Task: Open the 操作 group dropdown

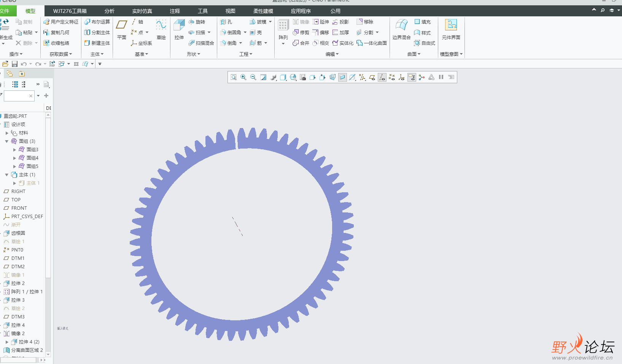Action: (16, 54)
